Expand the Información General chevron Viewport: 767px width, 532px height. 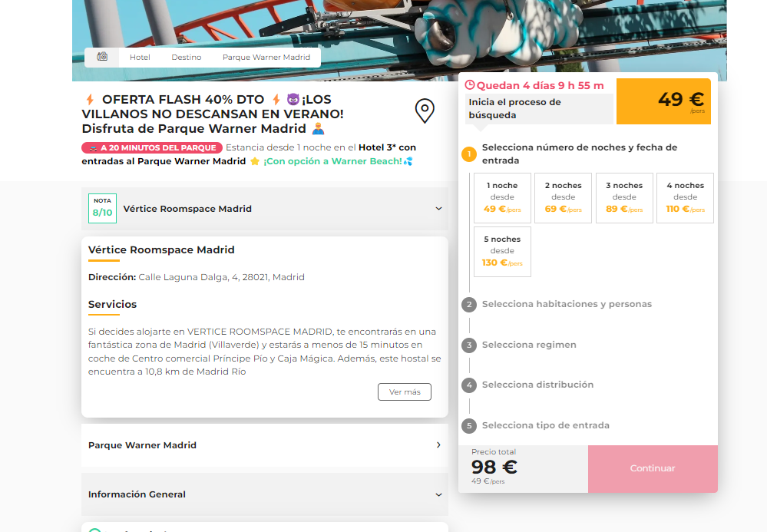coord(438,494)
